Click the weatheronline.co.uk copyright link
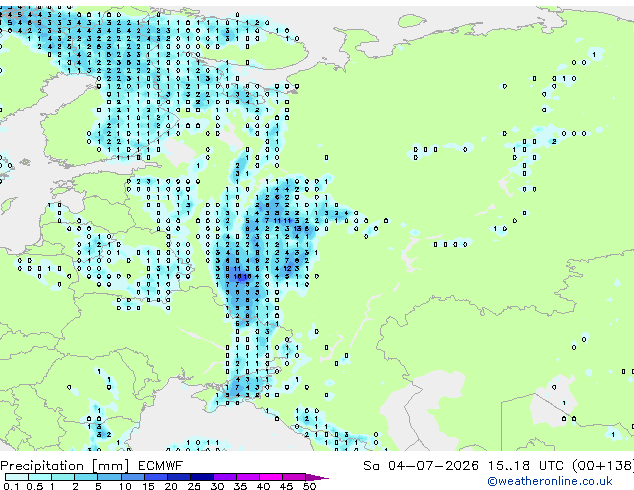The image size is (634, 490). click(x=549, y=481)
